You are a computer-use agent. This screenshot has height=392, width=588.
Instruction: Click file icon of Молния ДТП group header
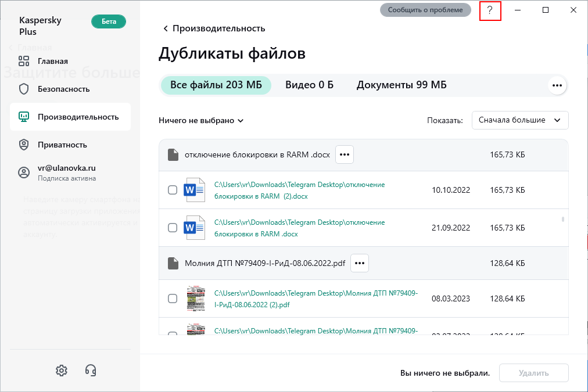[173, 263]
